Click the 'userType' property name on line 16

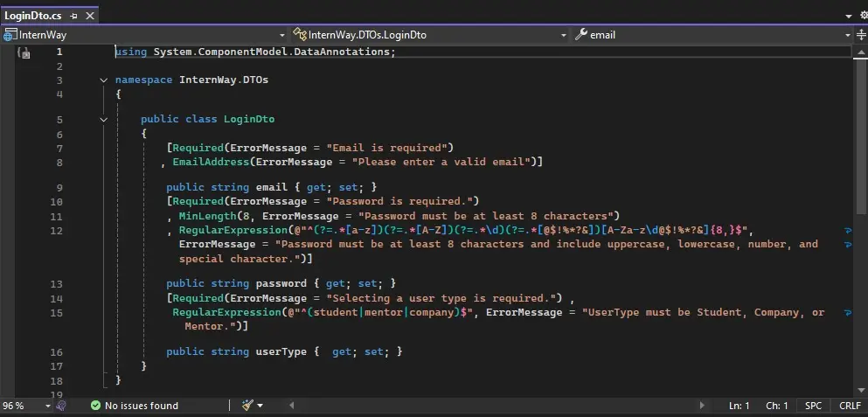click(x=281, y=351)
